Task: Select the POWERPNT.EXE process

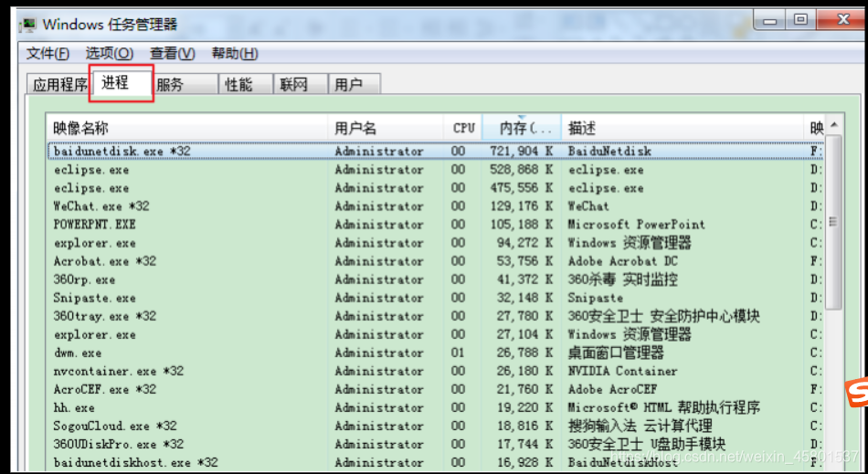Action: coord(436,225)
